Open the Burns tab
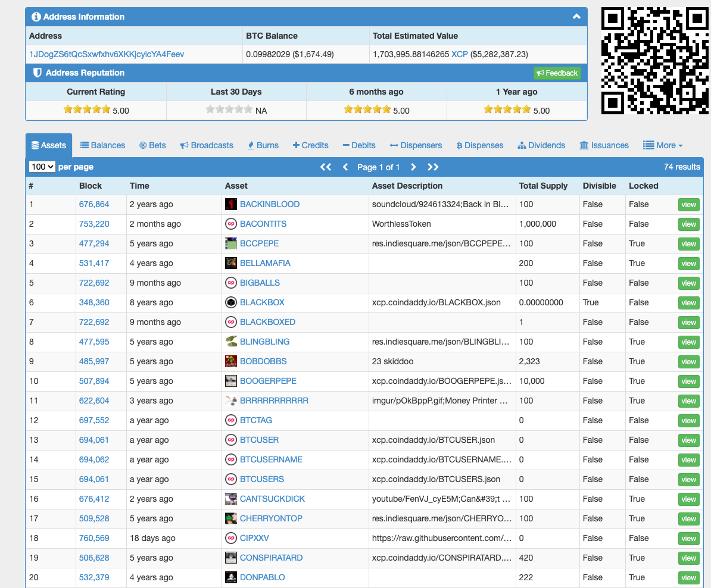This screenshot has width=711, height=588. (x=263, y=146)
